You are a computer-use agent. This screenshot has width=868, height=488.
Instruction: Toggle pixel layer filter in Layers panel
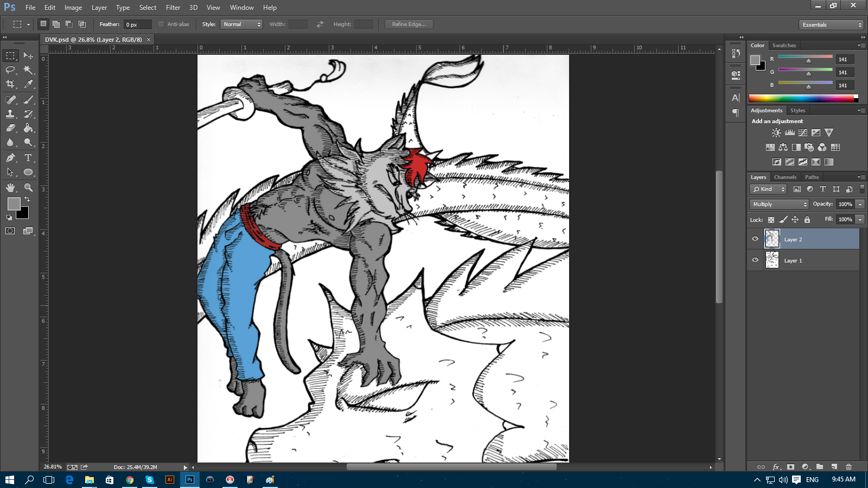point(797,189)
